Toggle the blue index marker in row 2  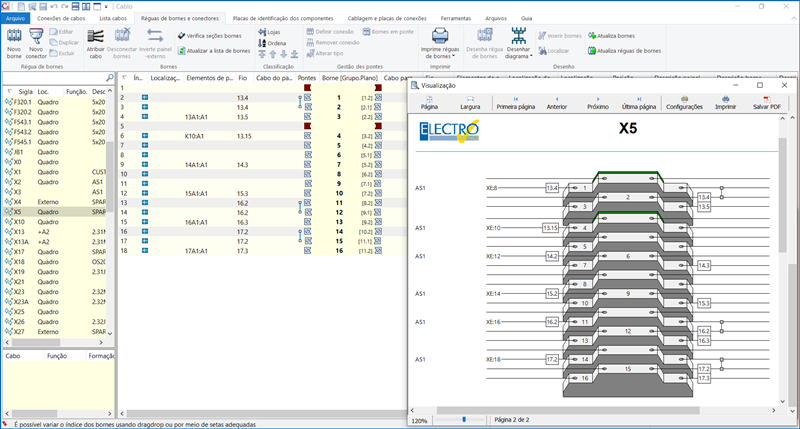pos(144,97)
